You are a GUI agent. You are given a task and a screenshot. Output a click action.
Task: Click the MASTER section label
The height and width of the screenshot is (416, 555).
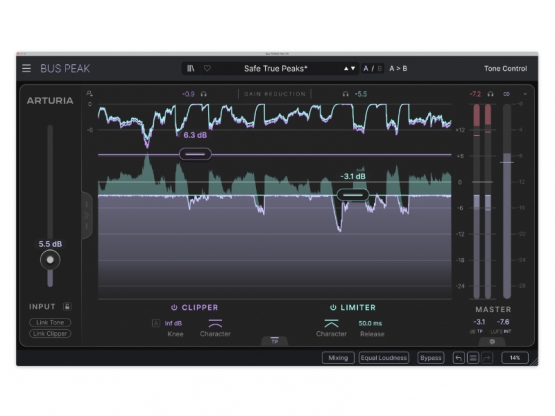(x=493, y=309)
